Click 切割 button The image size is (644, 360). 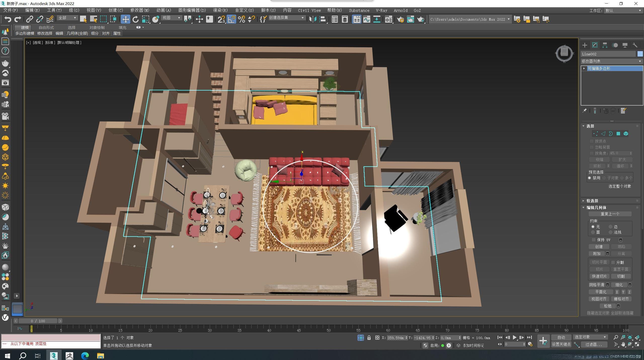621,276
